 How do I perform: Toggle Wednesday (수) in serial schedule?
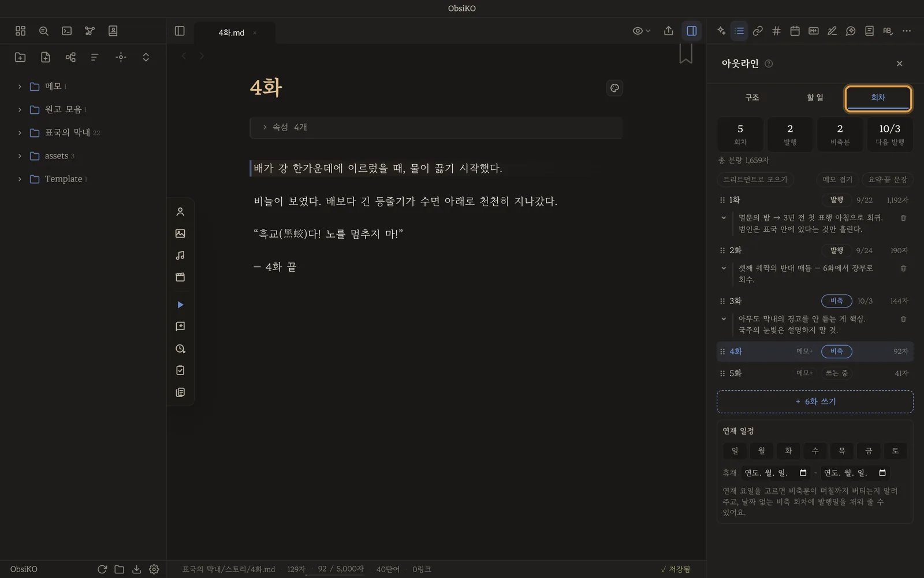[815, 451]
